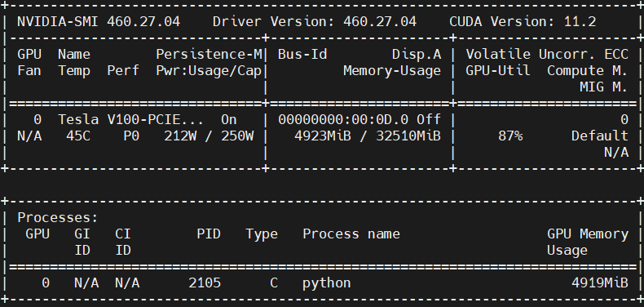This screenshot has height=307, width=644.
Task: Select the NVIDIA-SMI 460.27.04 text
Action: point(99,21)
